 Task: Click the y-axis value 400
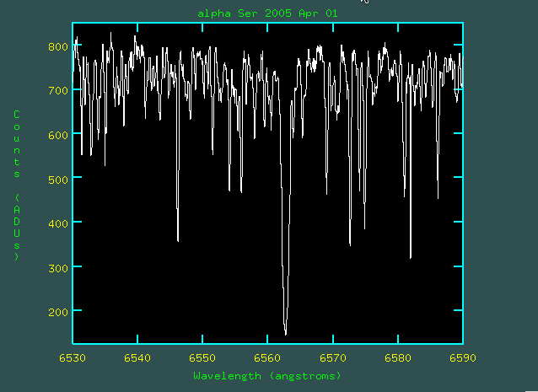[x=58, y=223]
